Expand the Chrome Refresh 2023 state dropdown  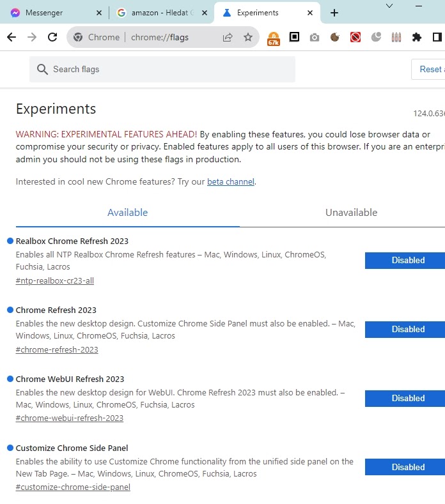tap(405, 330)
